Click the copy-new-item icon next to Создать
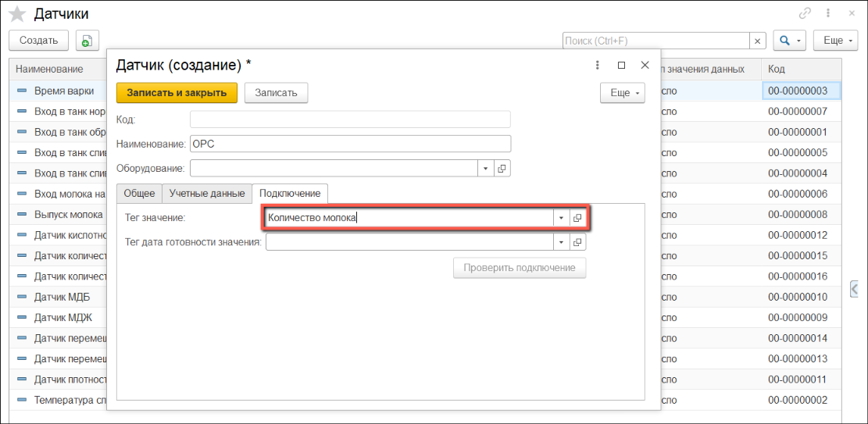 [x=86, y=41]
